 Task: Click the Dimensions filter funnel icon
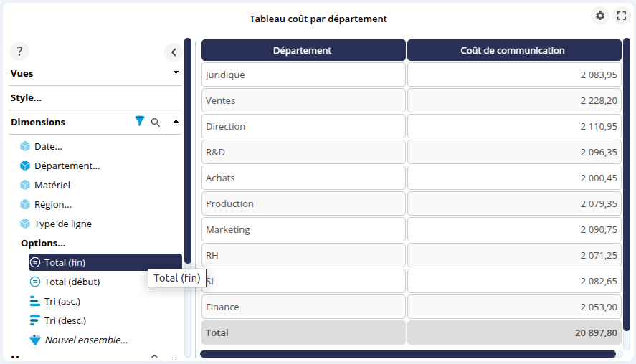(140, 122)
